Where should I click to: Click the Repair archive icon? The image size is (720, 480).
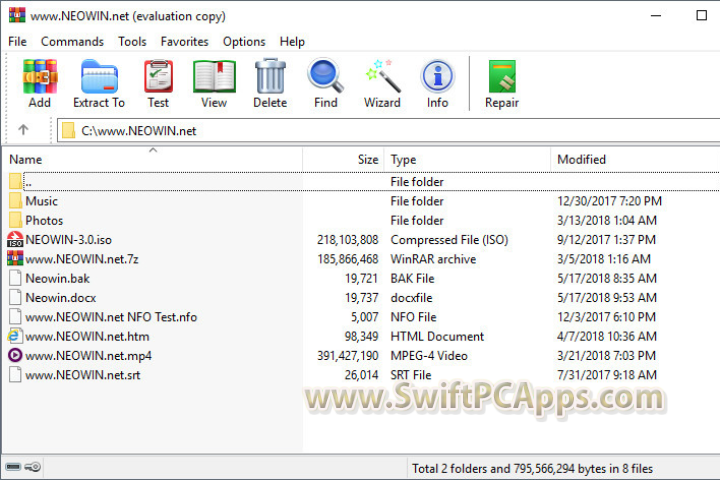pos(502,77)
